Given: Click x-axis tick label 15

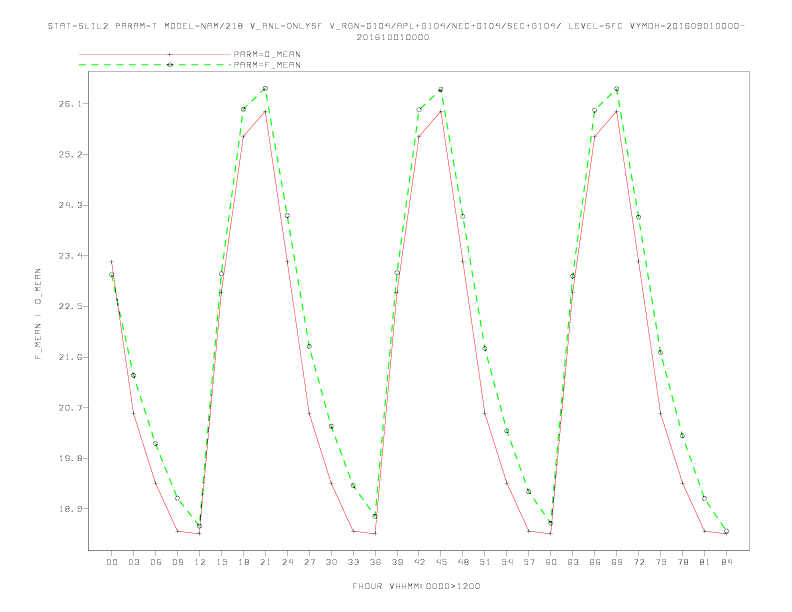Looking at the screenshot, I should coord(221,562).
